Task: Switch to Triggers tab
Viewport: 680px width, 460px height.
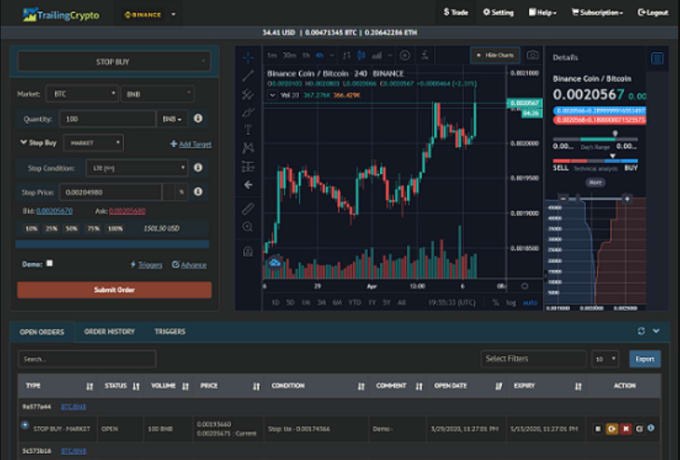Action: click(170, 332)
